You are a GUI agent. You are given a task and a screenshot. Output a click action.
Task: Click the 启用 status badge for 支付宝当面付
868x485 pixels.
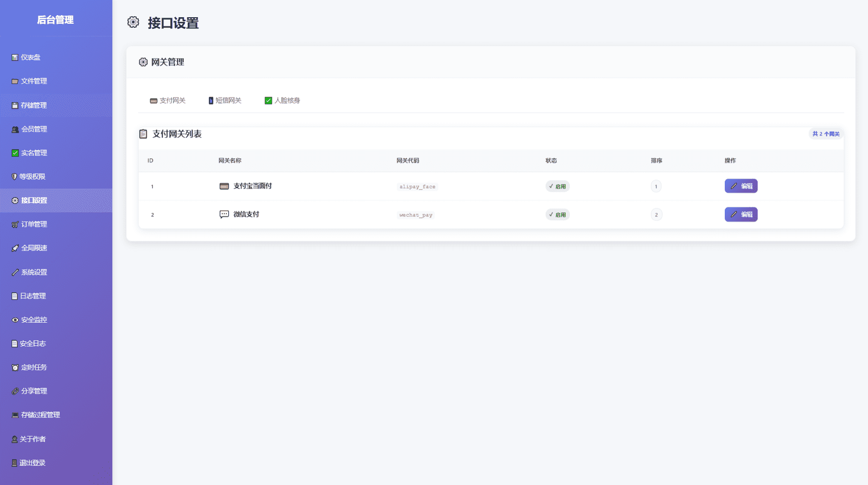[557, 187]
